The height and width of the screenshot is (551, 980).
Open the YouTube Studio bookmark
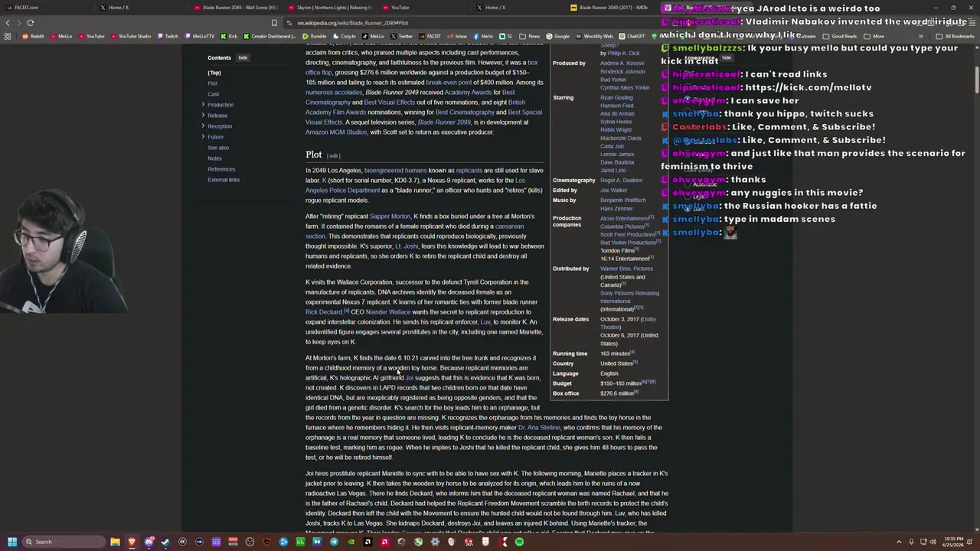130,36
